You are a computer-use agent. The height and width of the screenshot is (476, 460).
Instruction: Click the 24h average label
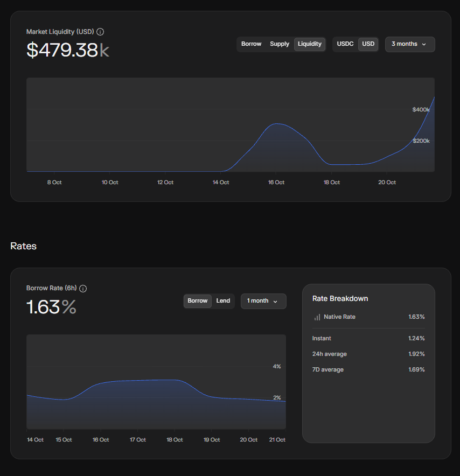point(330,354)
